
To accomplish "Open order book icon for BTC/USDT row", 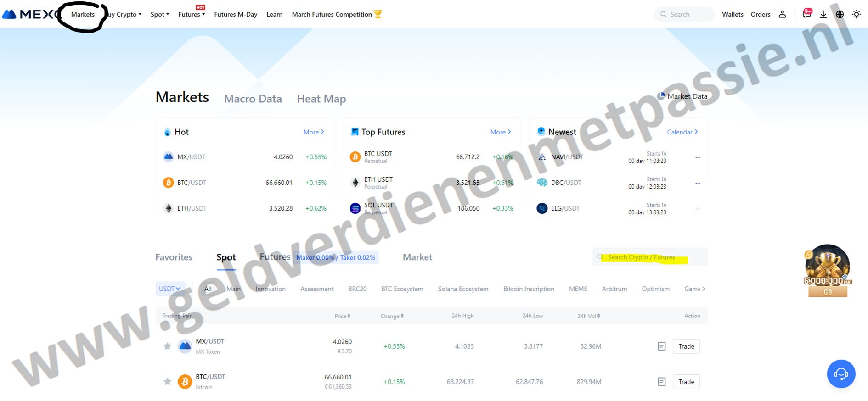I will (x=661, y=382).
